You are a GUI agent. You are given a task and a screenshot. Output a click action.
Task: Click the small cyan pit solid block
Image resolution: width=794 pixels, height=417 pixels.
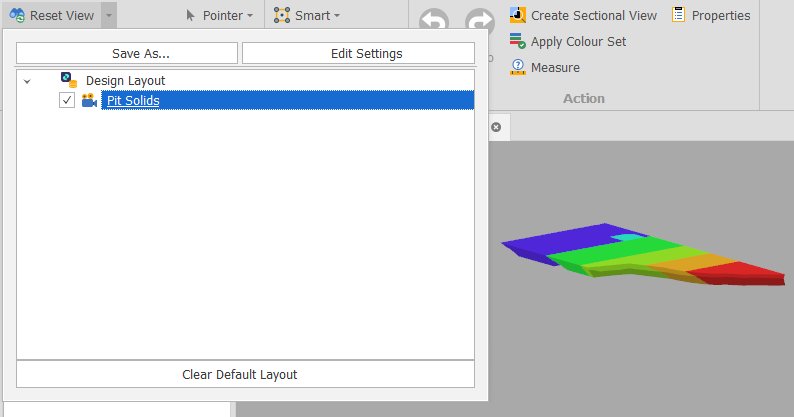coord(627,237)
